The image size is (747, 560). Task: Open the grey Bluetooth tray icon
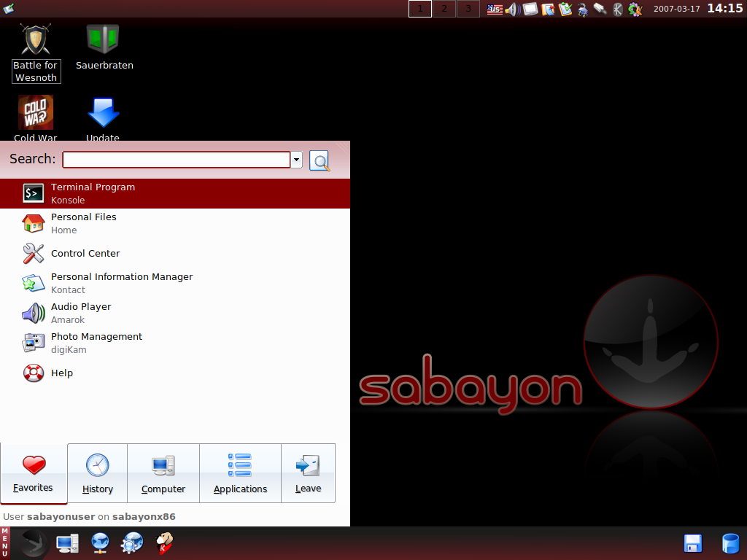617,9
